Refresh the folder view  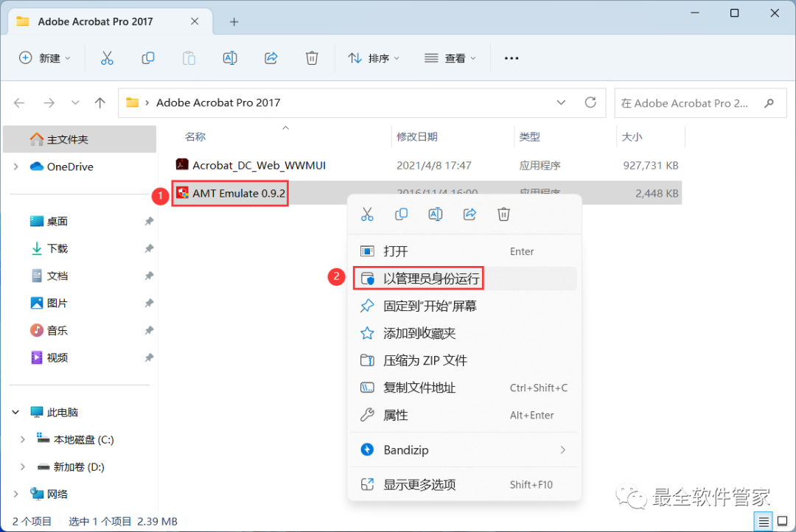click(590, 102)
